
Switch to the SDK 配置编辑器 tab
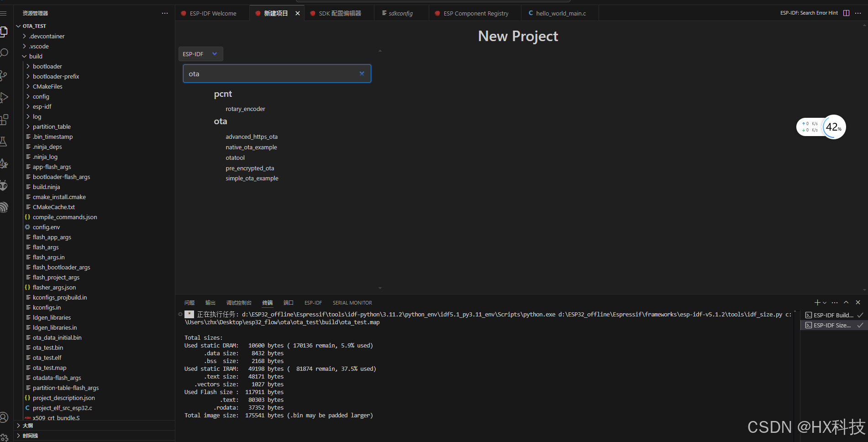tap(340, 13)
